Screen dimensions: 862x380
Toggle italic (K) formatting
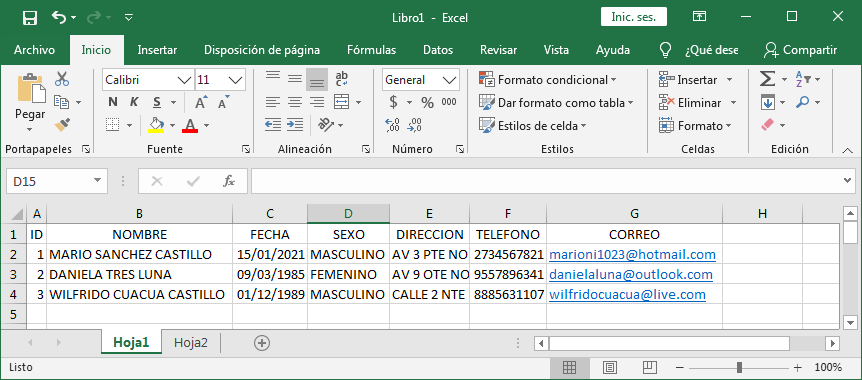[x=134, y=102]
